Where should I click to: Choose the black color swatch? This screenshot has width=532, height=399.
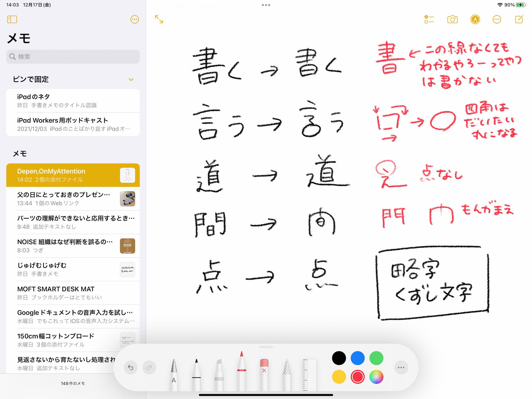[339, 358]
